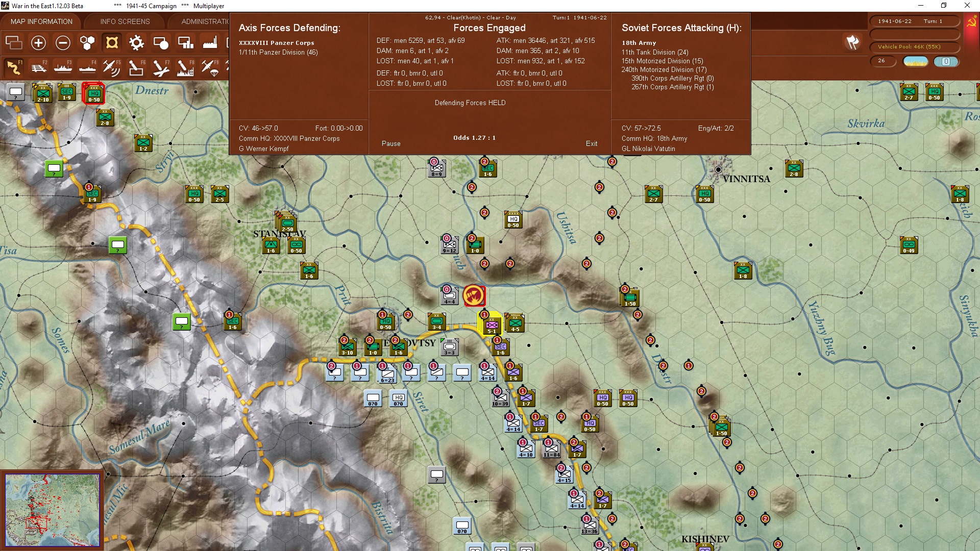
Task: Click XXXXVIII Panzer Corps header
Action: pyautogui.click(x=277, y=43)
